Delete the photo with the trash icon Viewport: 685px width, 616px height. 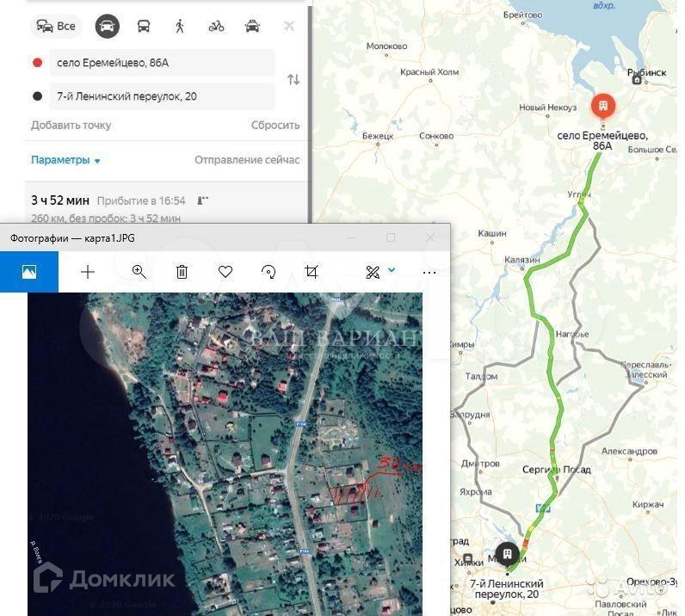pyautogui.click(x=182, y=272)
